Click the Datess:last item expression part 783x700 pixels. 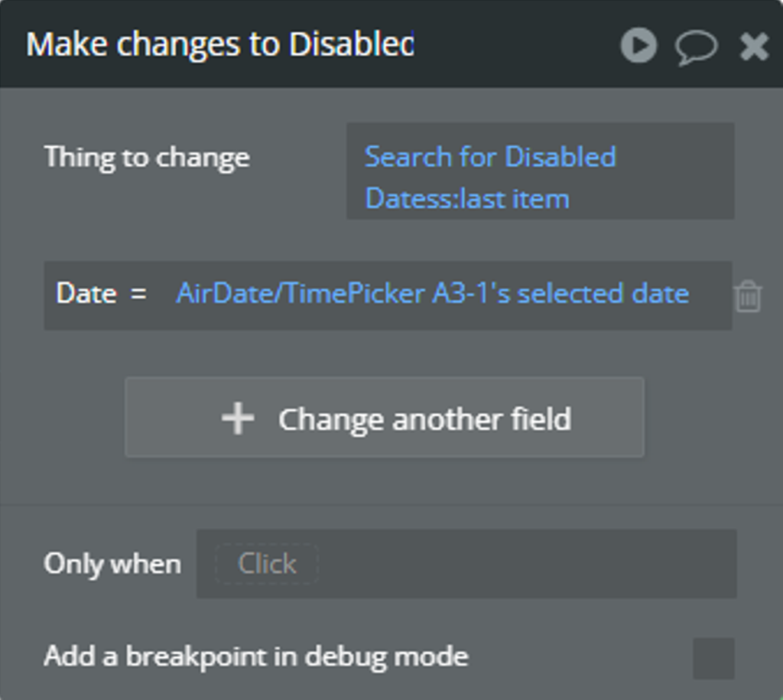(x=467, y=198)
